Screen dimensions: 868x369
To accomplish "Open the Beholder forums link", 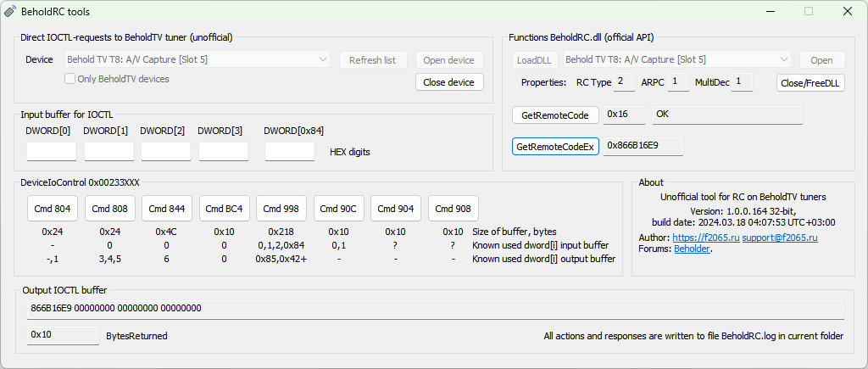I will coord(692,249).
